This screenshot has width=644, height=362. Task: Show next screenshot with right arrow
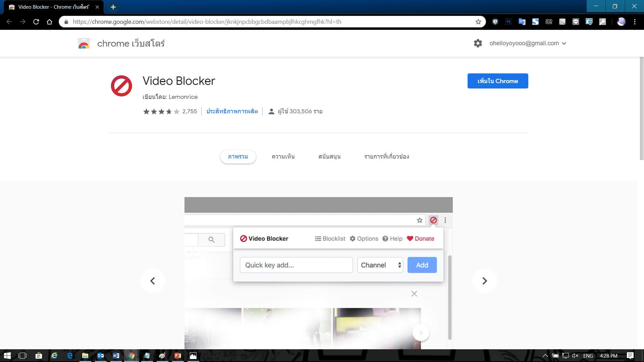tap(484, 281)
